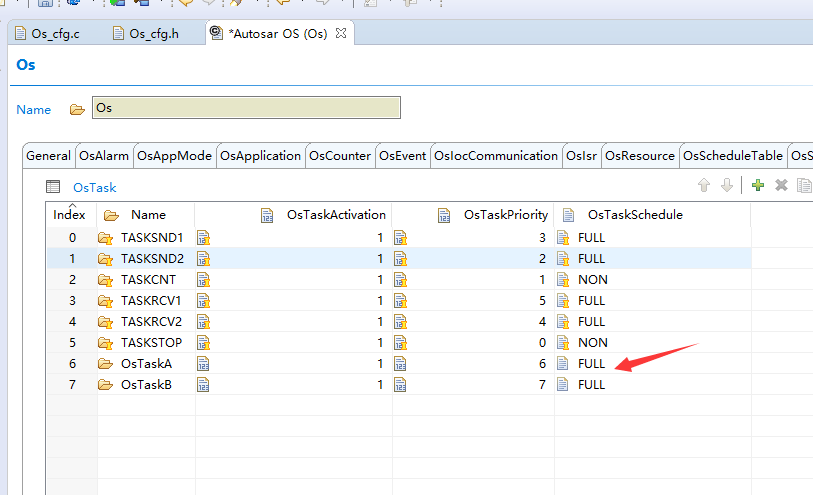
Task: Click the priority icon in the TASKSTOP row
Action: pyautogui.click(x=400, y=343)
